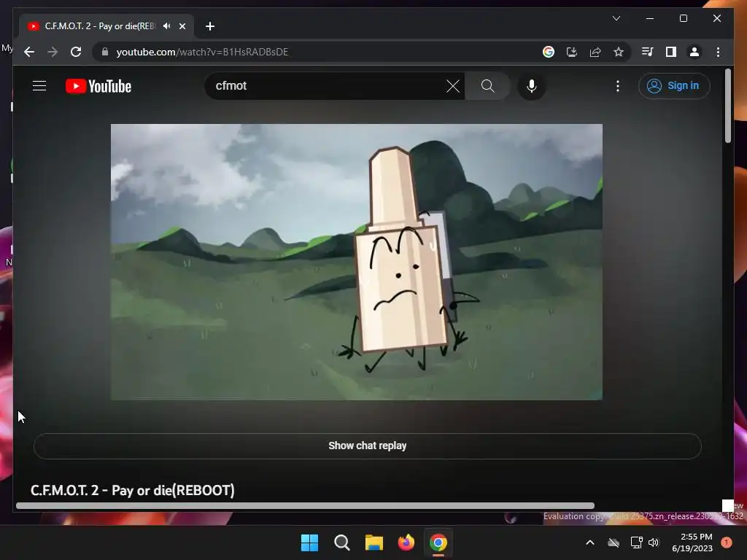Select the youtube.com address bar URL
The width and height of the screenshot is (747, 560).
tap(202, 52)
